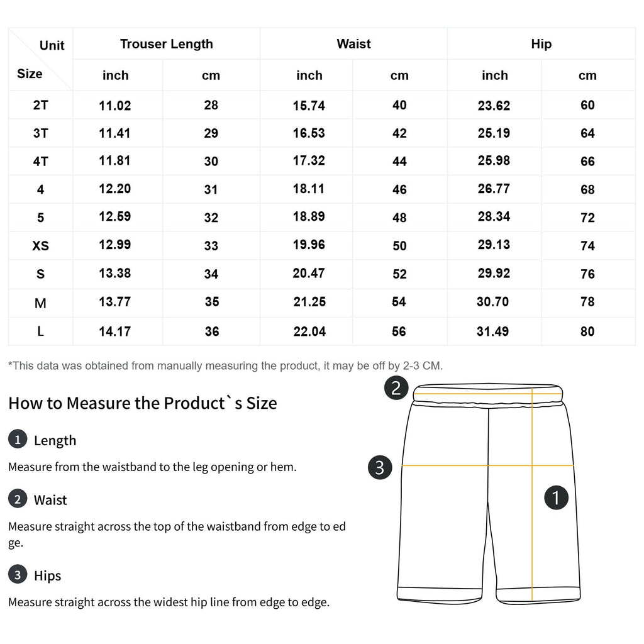Select the circled 2 marker beside shorts waistband
The width and height of the screenshot is (644, 644).
(x=396, y=387)
